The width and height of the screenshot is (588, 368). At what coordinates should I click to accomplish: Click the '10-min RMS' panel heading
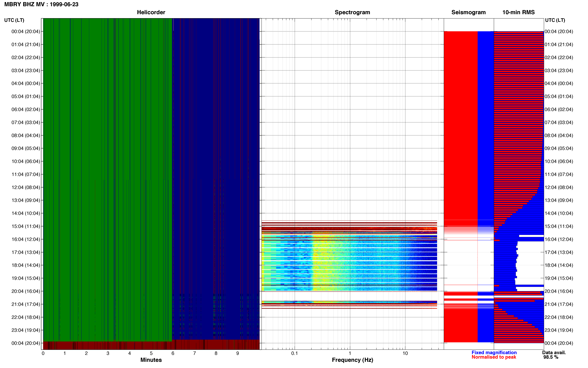518,12
